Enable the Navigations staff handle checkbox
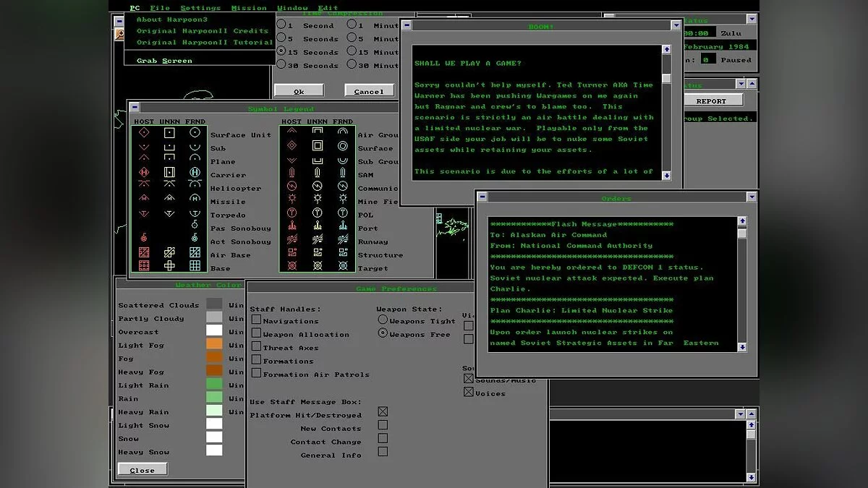This screenshot has height=488, width=868. point(256,320)
